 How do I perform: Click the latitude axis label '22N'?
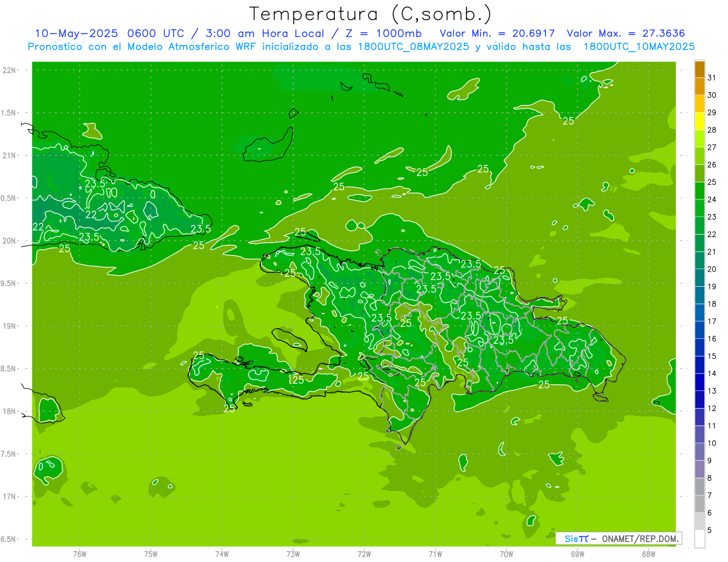coord(10,70)
